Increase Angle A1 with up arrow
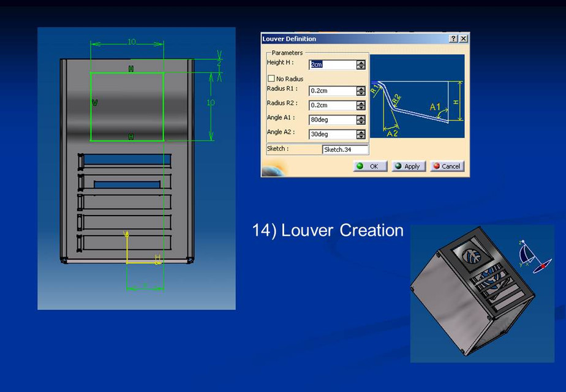Image resolution: width=566 pixels, height=392 pixels. [x=361, y=118]
